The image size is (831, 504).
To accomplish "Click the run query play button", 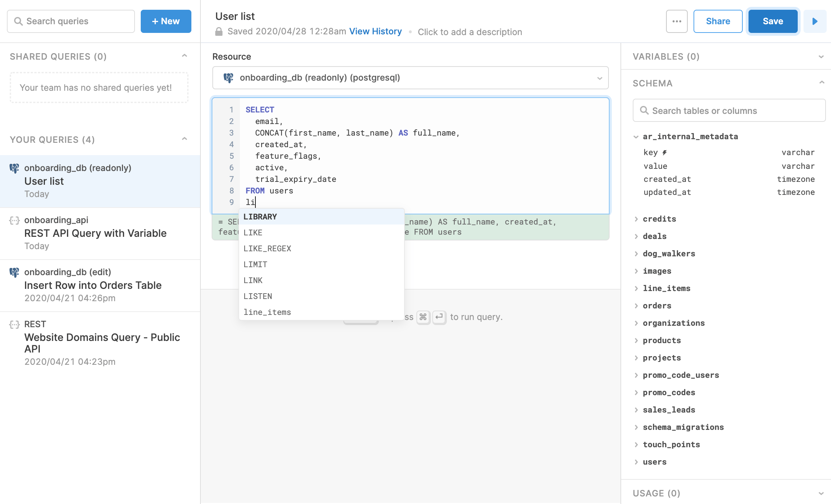I will click(x=815, y=21).
